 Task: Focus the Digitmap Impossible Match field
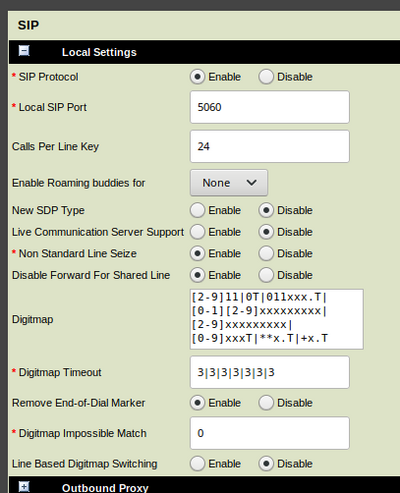270,433
